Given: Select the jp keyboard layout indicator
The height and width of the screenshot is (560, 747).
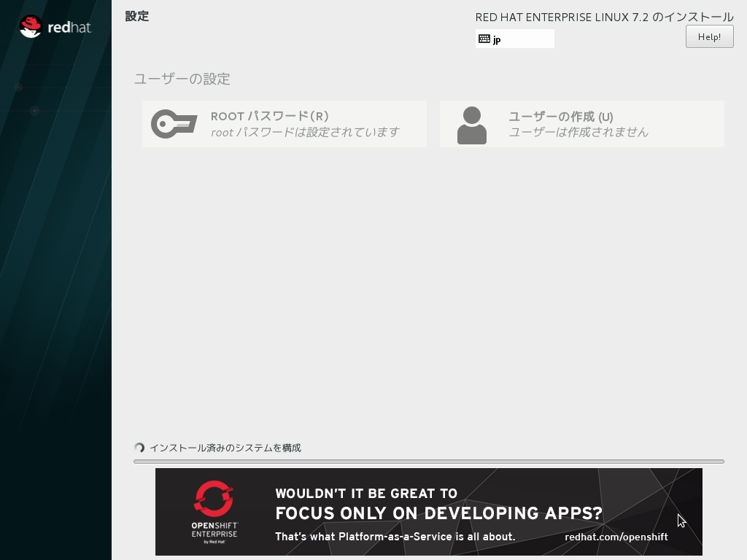Looking at the screenshot, I should (x=514, y=39).
